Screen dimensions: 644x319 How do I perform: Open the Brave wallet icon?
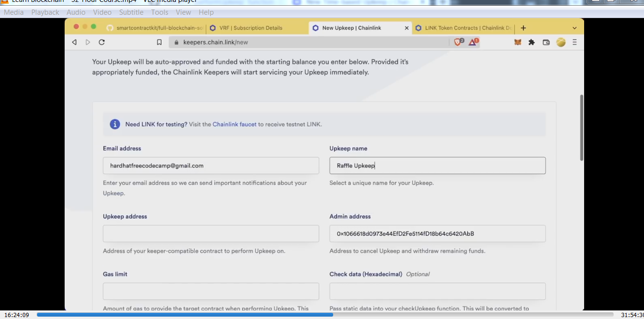pyautogui.click(x=546, y=42)
